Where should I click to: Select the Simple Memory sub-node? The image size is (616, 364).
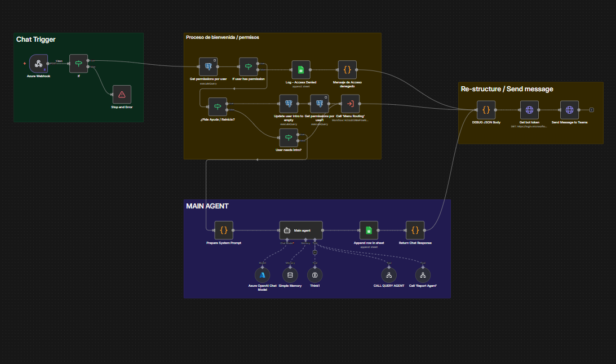point(290,276)
